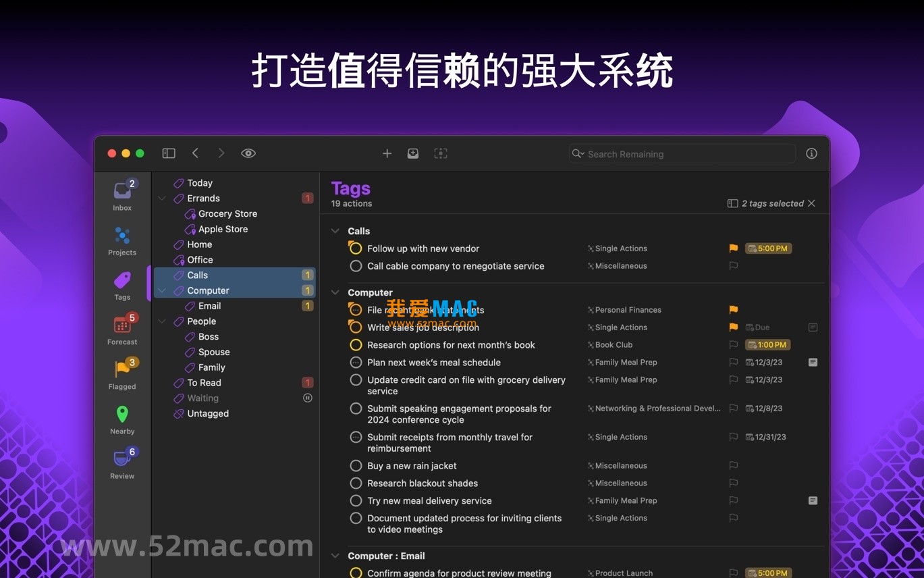
Task: Check off the 'Buy a new rain jacket' task
Action: pos(356,466)
